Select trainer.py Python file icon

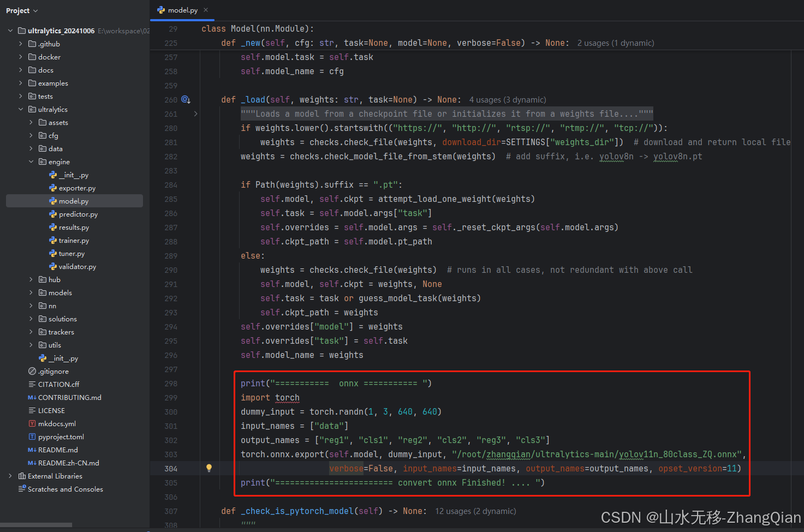[53, 240]
